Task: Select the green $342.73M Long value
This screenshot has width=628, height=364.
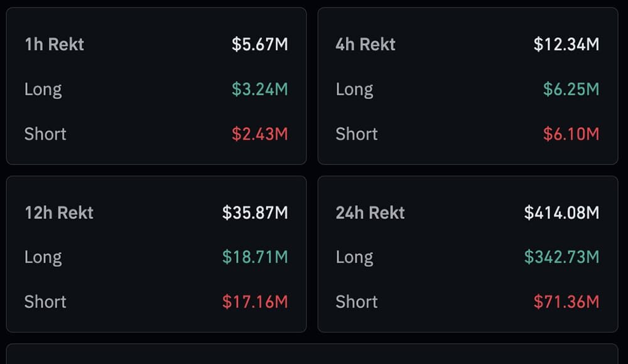Action: pos(560,257)
